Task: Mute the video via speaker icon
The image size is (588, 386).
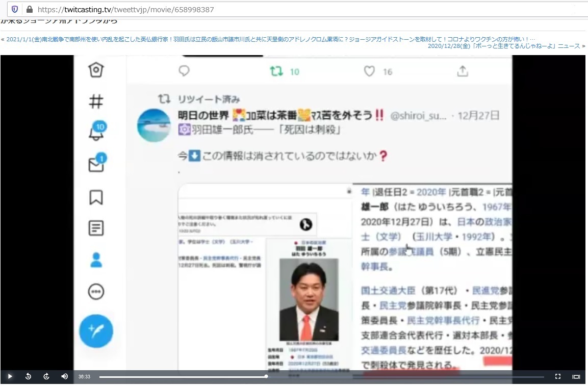Action: pyautogui.click(x=64, y=376)
